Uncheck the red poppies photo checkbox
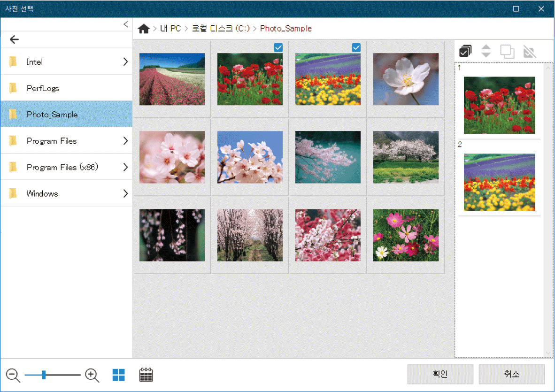 tap(278, 47)
